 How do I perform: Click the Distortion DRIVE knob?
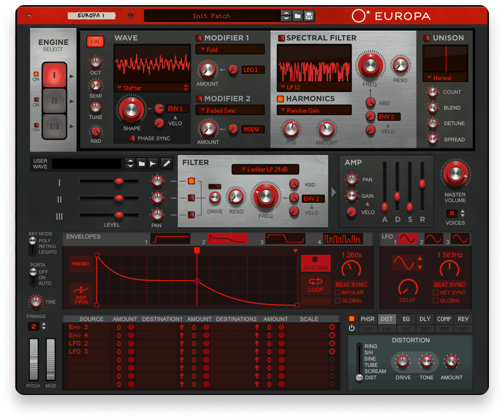(x=403, y=362)
